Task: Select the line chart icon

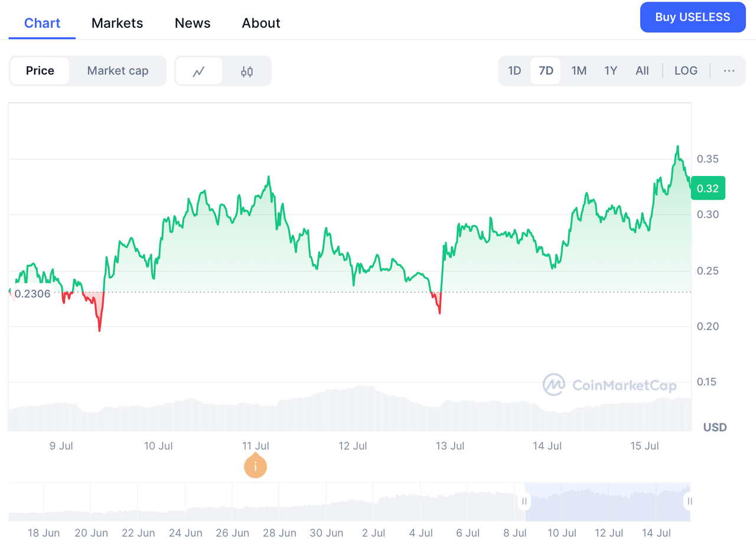Action: [x=200, y=70]
